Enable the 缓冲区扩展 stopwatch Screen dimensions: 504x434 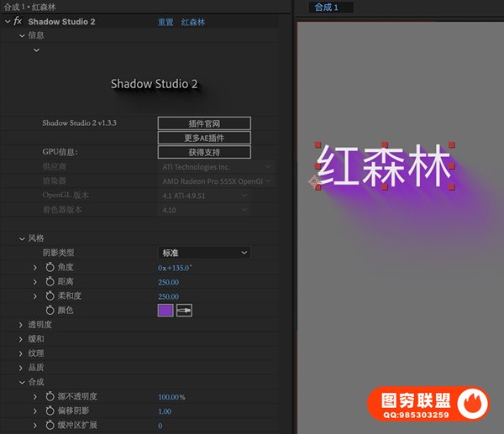coord(50,426)
